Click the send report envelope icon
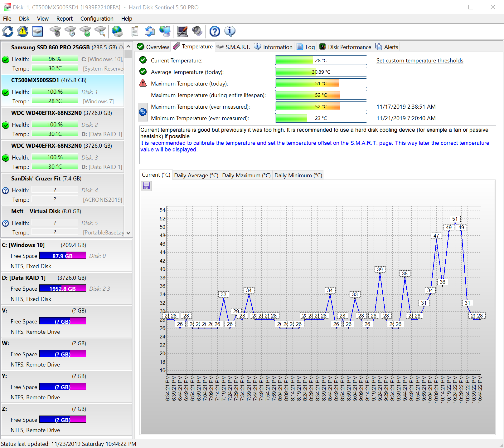This screenshot has width=504, height=448. coord(150,31)
